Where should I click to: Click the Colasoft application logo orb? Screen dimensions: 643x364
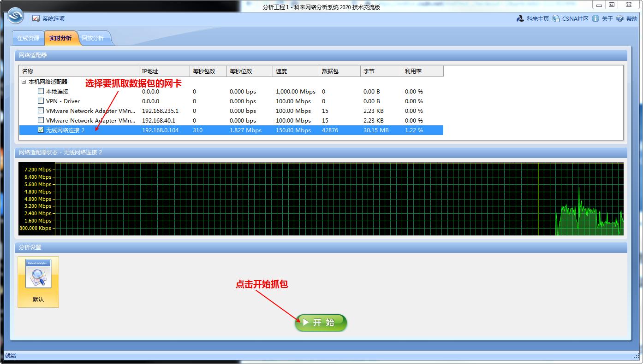pos(15,16)
